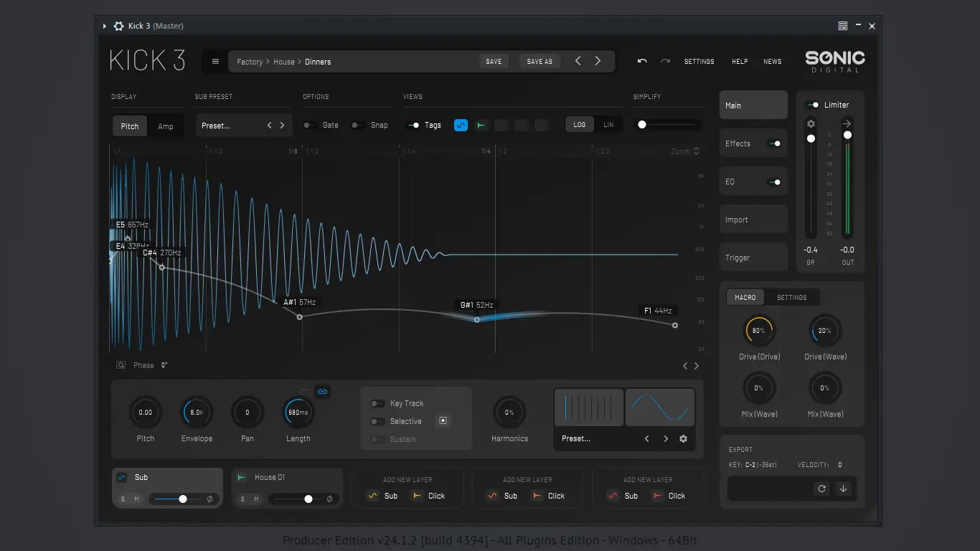Image resolution: width=980 pixels, height=551 pixels.
Task: Download the exported kick sample
Action: pyautogui.click(x=843, y=489)
